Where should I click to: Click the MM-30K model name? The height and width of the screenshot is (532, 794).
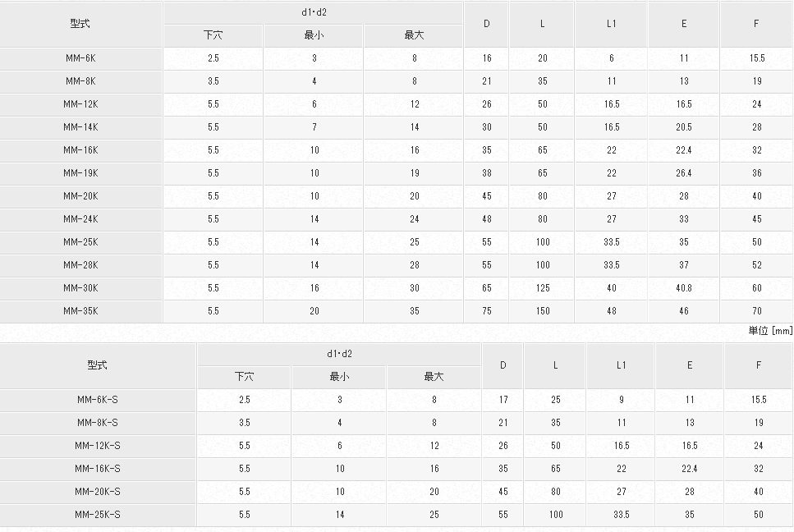[80, 288]
